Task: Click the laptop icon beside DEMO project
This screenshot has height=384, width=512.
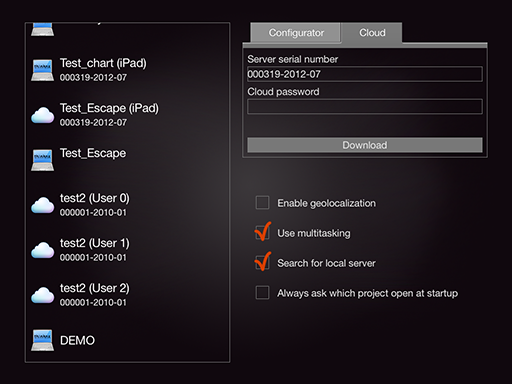Action: tap(42, 340)
